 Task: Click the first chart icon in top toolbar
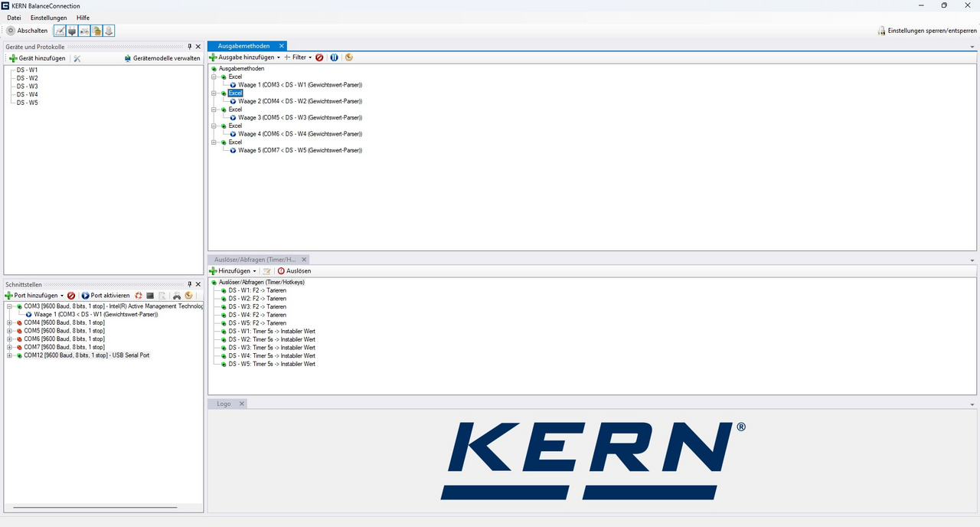coord(60,31)
